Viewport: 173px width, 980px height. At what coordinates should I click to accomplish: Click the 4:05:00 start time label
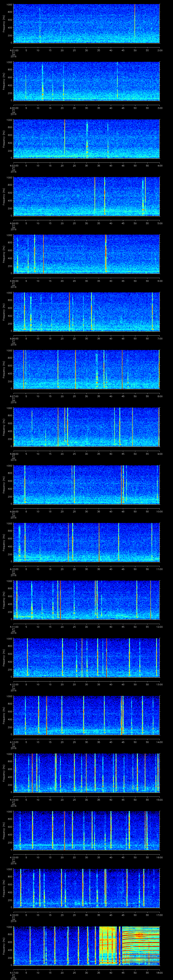click(14, 281)
